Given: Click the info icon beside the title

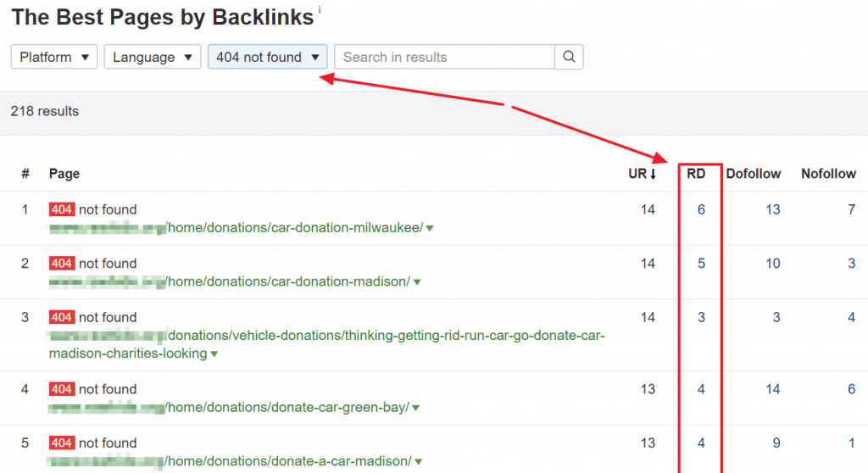Looking at the screenshot, I should pyautogui.click(x=319, y=10).
